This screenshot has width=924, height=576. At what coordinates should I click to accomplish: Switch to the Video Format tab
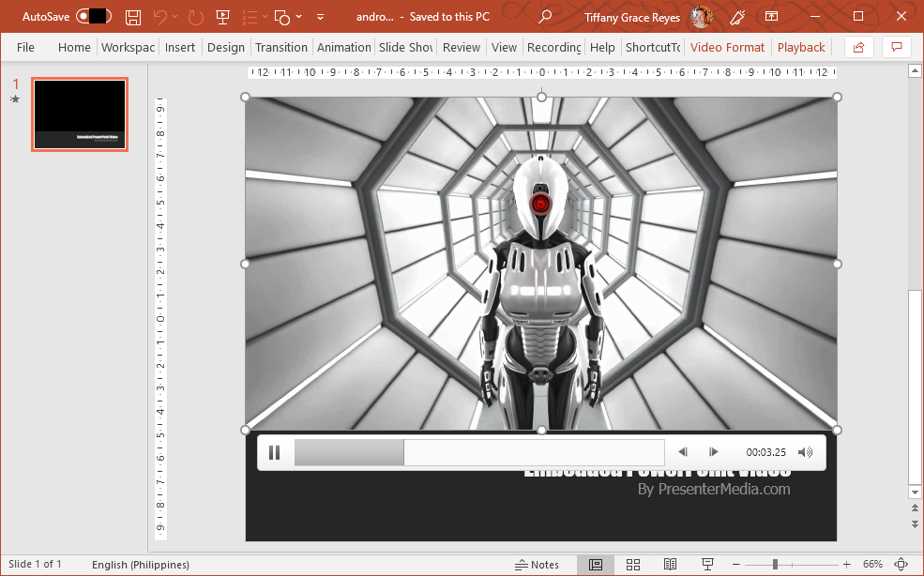click(727, 47)
